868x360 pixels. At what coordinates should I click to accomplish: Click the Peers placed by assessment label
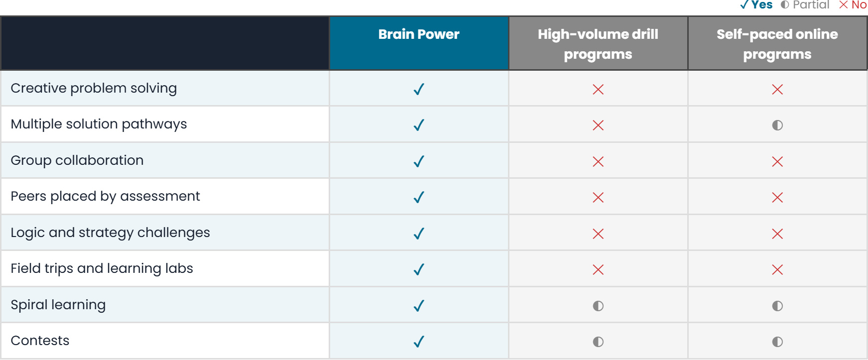click(x=105, y=196)
